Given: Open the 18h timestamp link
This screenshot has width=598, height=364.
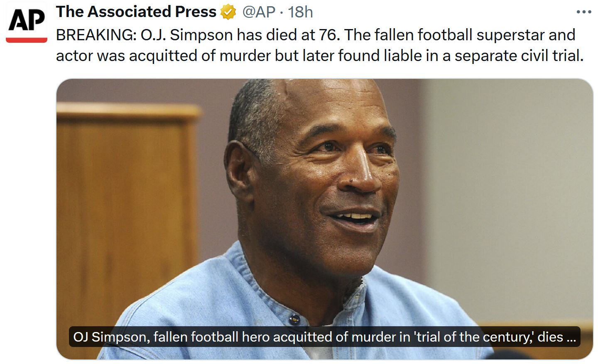Looking at the screenshot, I should click(300, 12).
